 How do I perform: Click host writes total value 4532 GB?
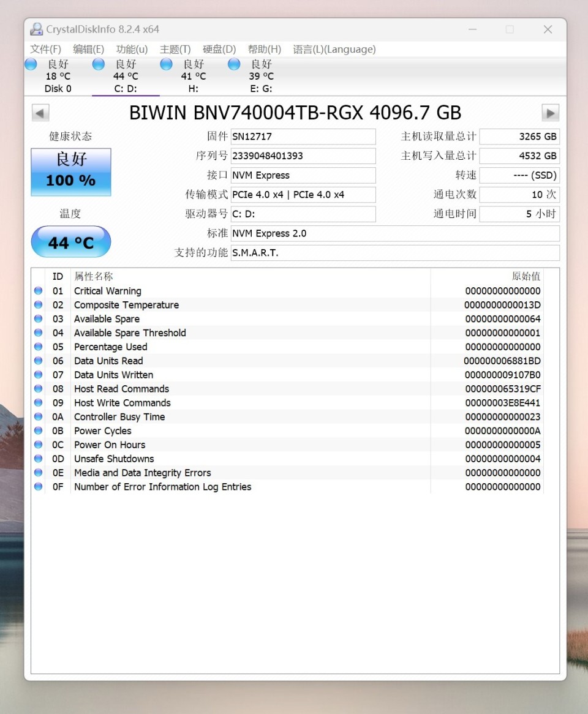coord(519,156)
